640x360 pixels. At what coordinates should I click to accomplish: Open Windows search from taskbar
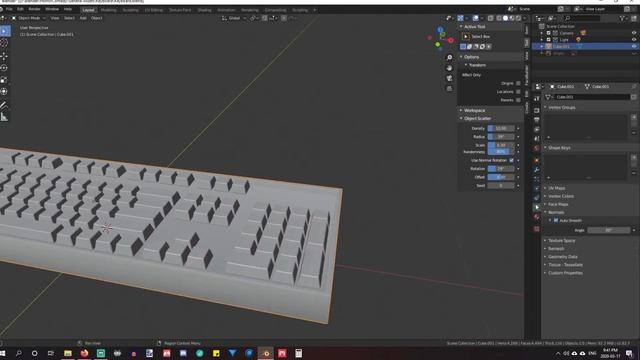click(x=18, y=353)
